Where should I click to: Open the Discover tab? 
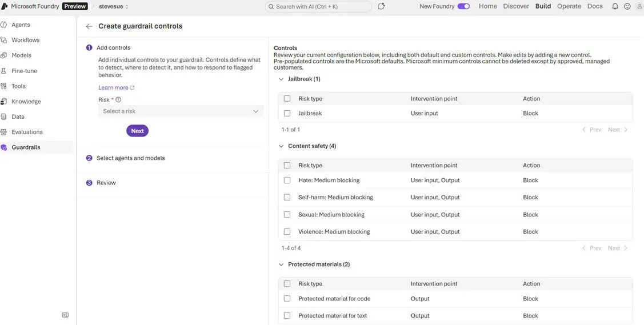tap(516, 6)
